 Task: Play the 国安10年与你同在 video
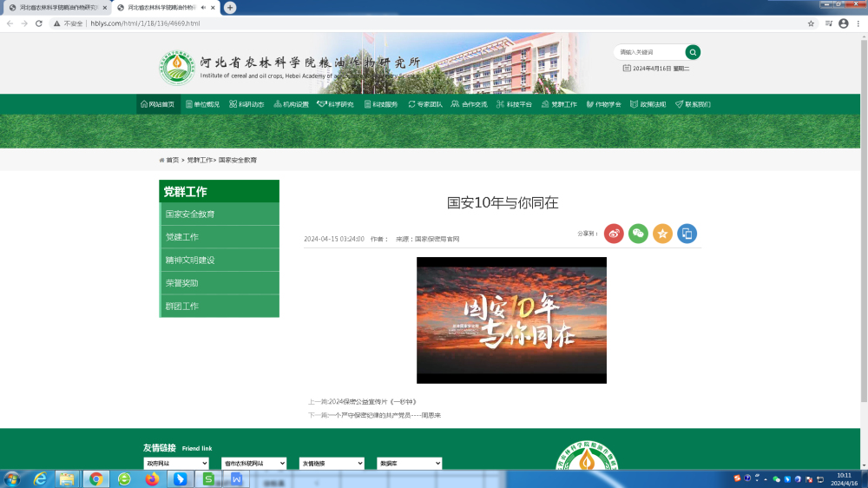pyautogui.click(x=511, y=320)
